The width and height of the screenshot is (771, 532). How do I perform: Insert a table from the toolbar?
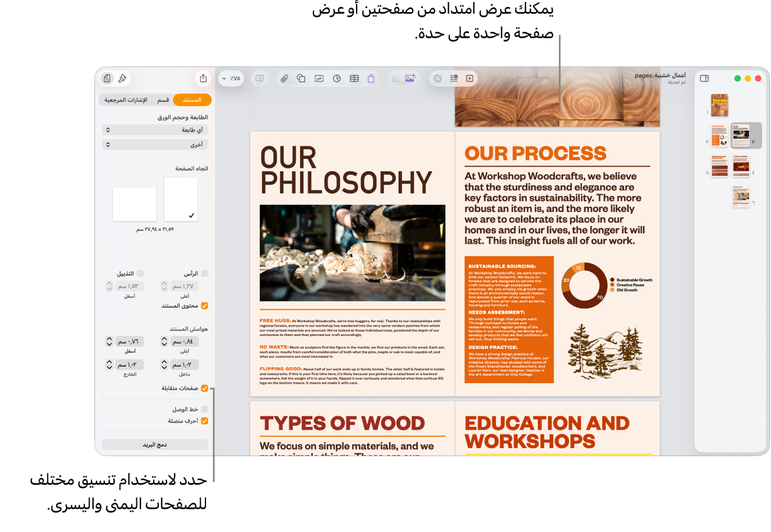coord(354,78)
